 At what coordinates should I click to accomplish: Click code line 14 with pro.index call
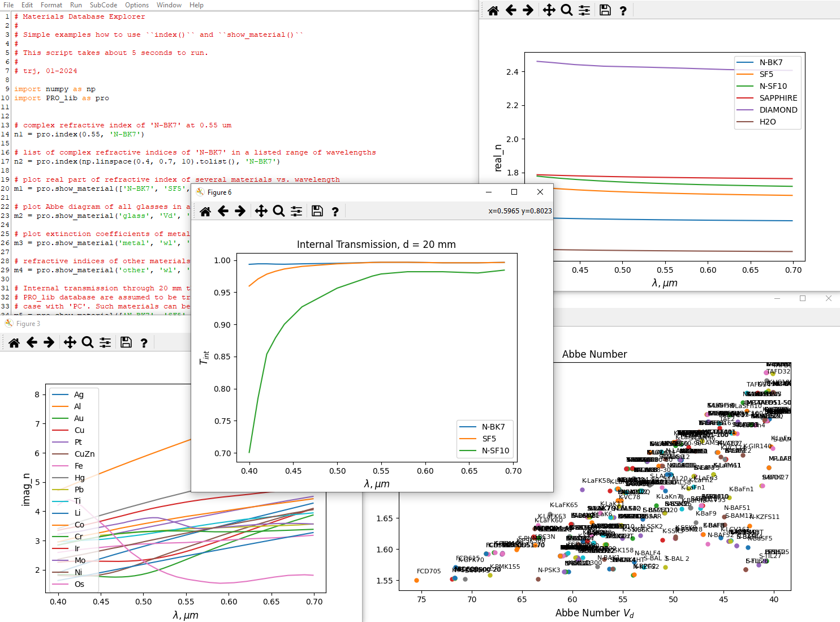tap(79, 134)
